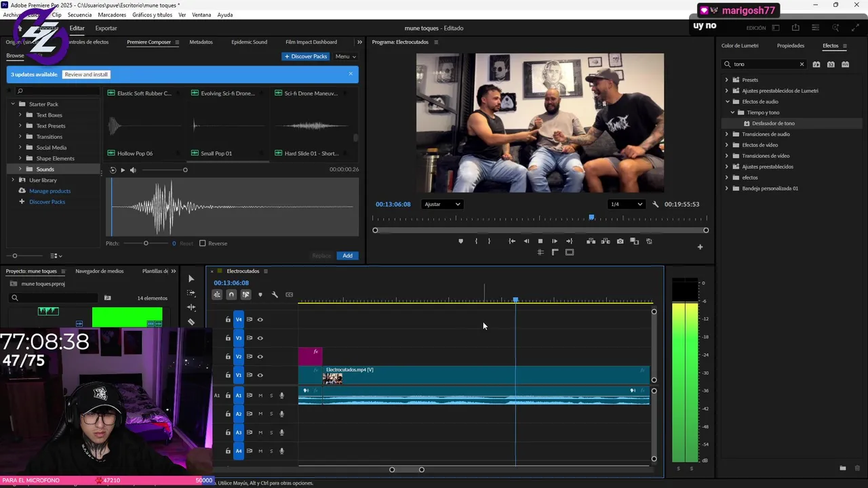Stop playback in the Program monitor
This screenshot has height=488, width=868.
click(x=540, y=241)
